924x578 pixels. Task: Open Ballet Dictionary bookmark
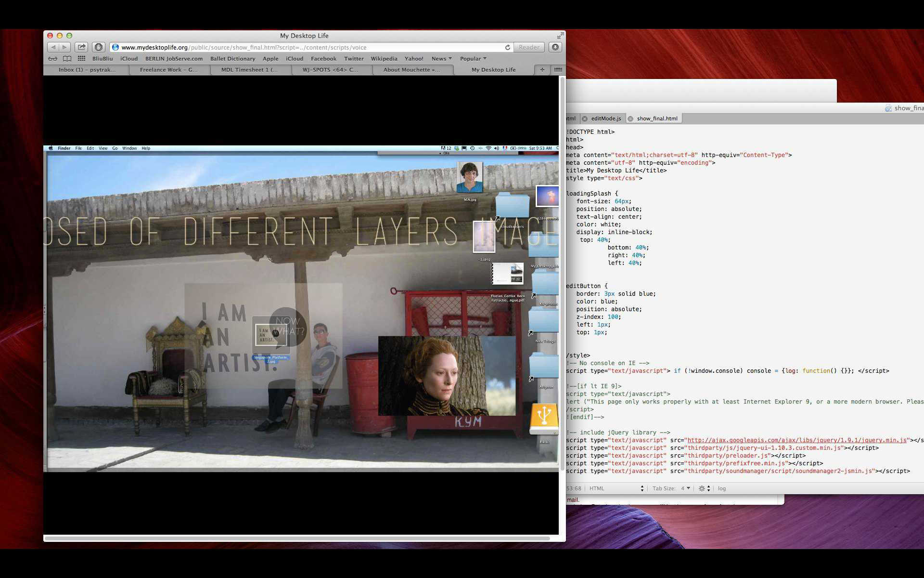pos(232,59)
